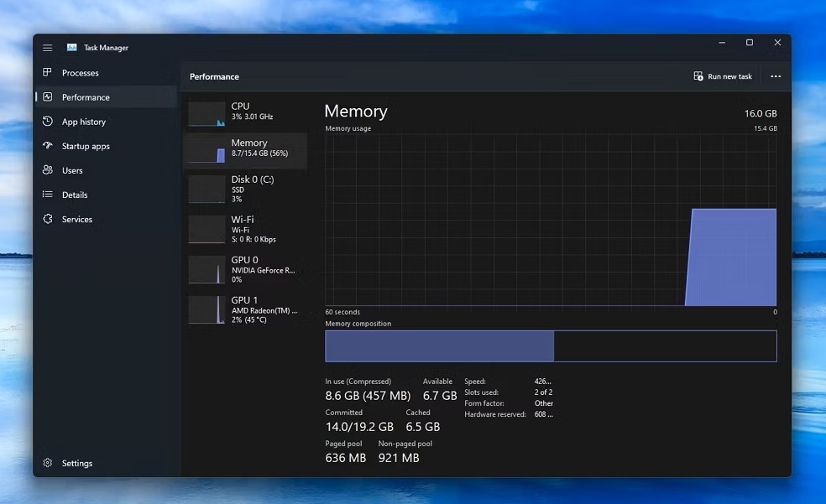Open the App history section
This screenshot has height=504, width=826.
click(x=84, y=122)
